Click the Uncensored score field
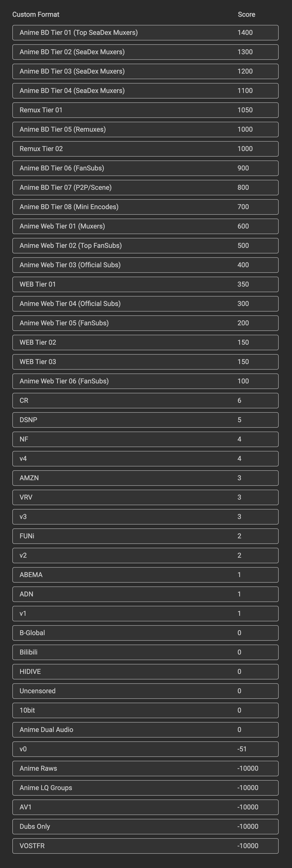This screenshot has height=868, width=292. tap(239, 691)
